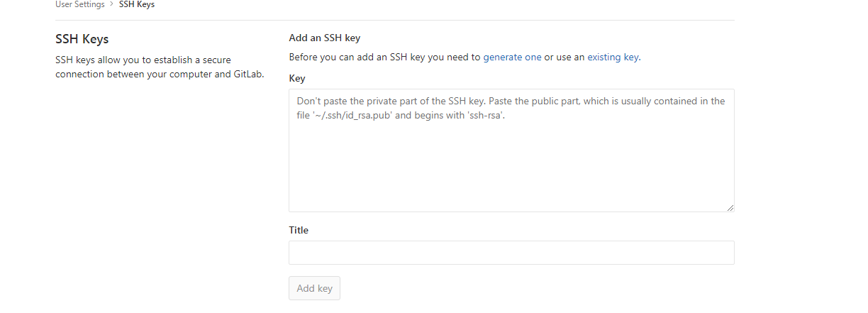The width and height of the screenshot is (868, 313).
Task: Click 'or use an' text between links
Action: pos(564,57)
